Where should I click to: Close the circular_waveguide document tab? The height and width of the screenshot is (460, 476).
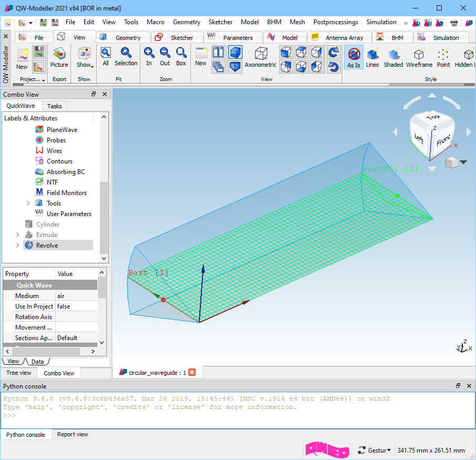(192, 372)
